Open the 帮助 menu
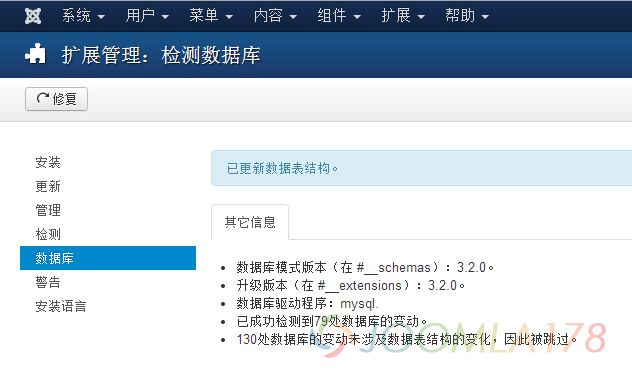 pyautogui.click(x=467, y=16)
